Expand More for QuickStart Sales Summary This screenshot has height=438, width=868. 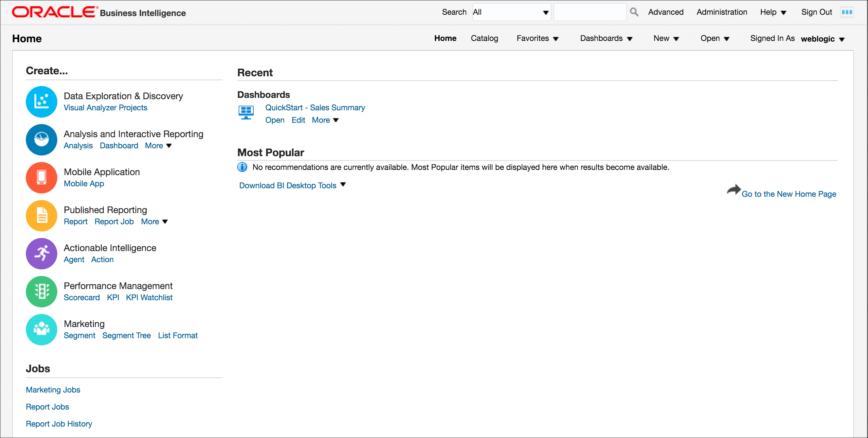(x=325, y=120)
